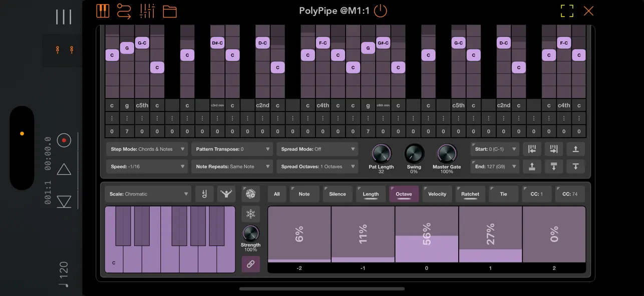Click the shift notes left icon

(532, 148)
